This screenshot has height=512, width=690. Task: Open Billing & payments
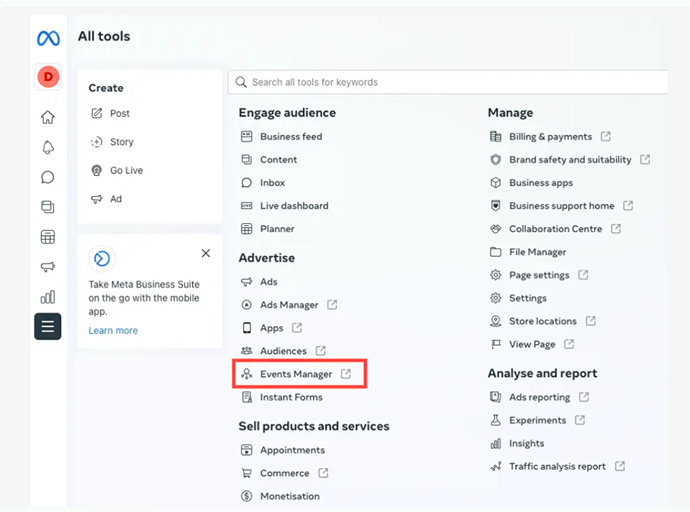click(550, 137)
